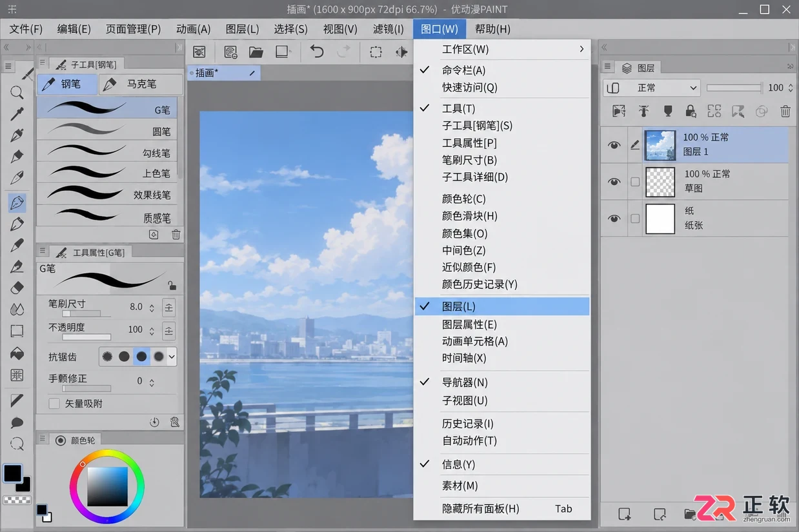Select the magnifier zoom tool

point(17,92)
